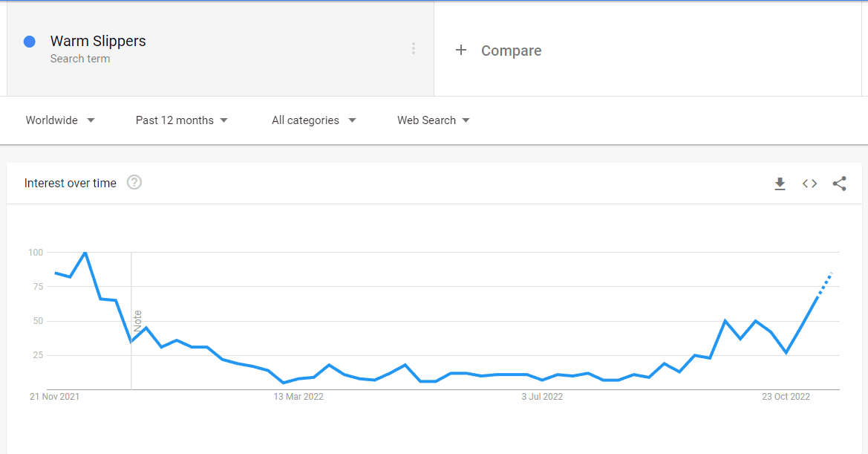Click the plus icon beside Compare
This screenshot has width=868, height=454.
tap(460, 51)
